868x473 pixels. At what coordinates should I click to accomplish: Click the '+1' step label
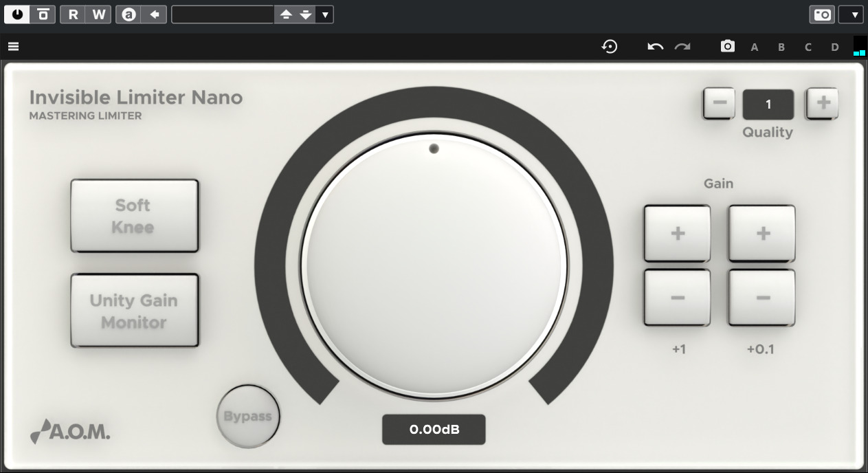(x=679, y=349)
